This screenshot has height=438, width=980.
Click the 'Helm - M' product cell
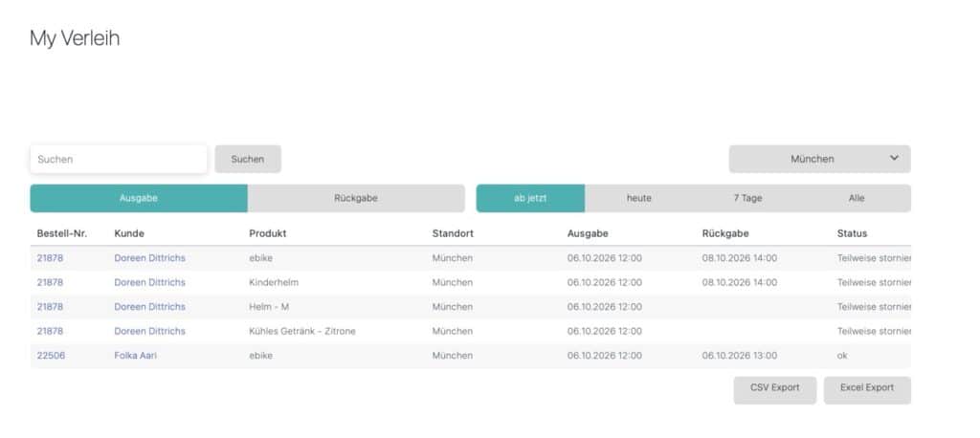click(x=270, y=307)
